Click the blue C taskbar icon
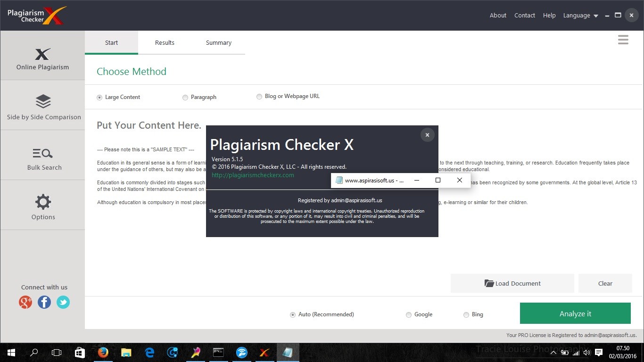The height and width of the screenshot is (362, 644). click(x=172, y=353)
